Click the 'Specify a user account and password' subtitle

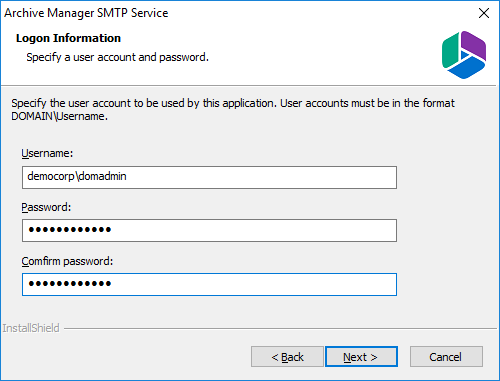pyautogui.click(x=117, y=57)
